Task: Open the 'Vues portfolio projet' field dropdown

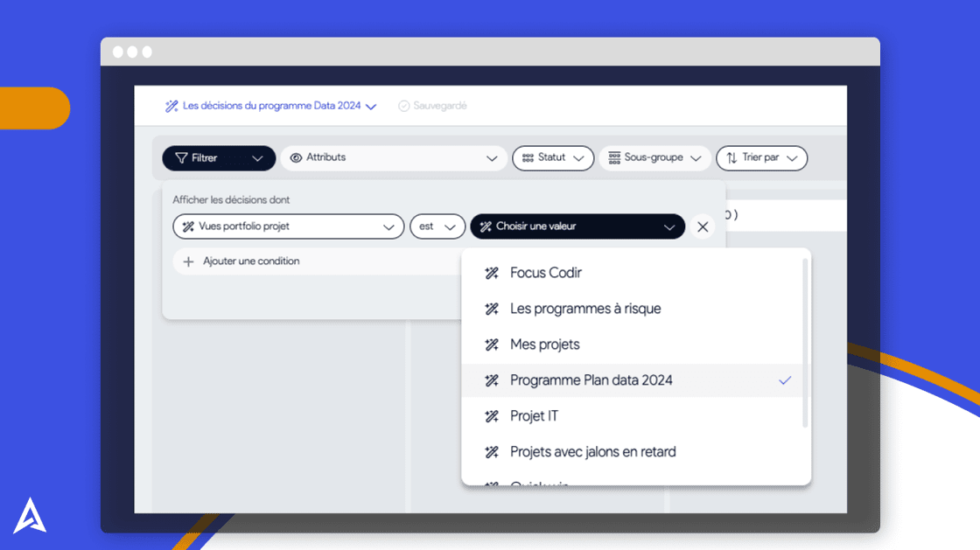Action: (288, 226)
